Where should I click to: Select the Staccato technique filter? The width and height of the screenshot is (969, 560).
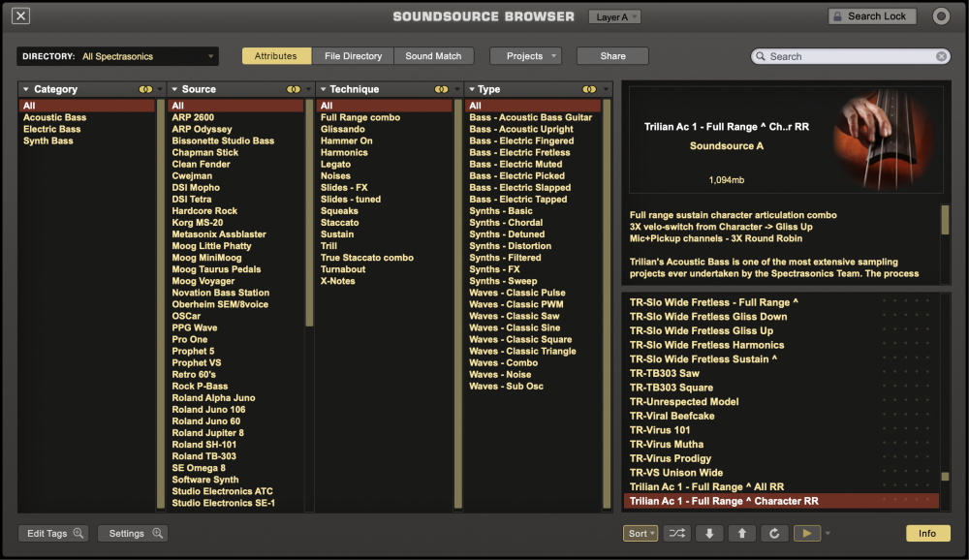[340, 222]
